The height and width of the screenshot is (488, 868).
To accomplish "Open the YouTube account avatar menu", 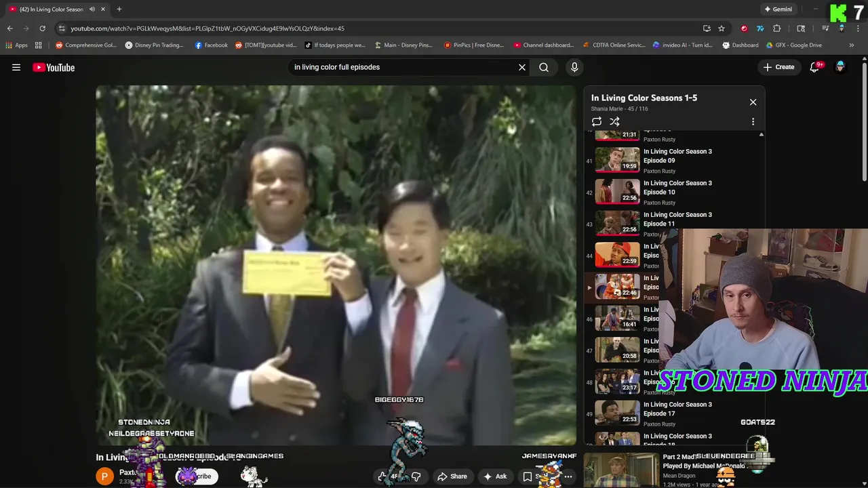I will [x=840, y=67].
